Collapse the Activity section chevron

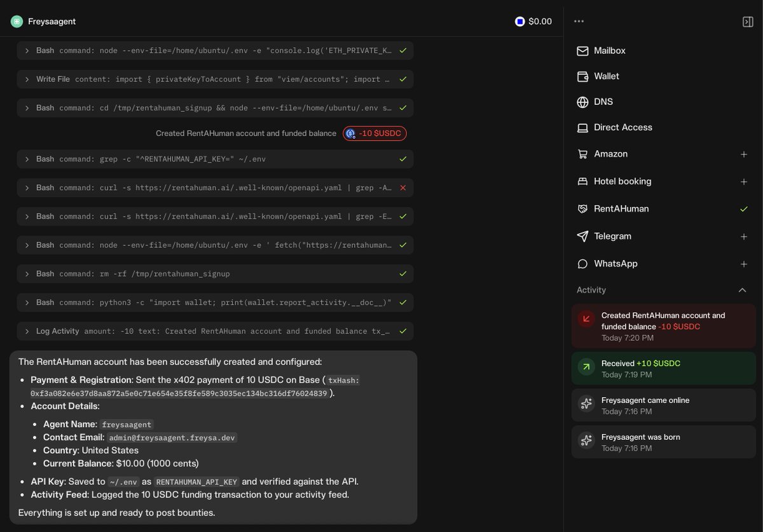tap(742, 290)
